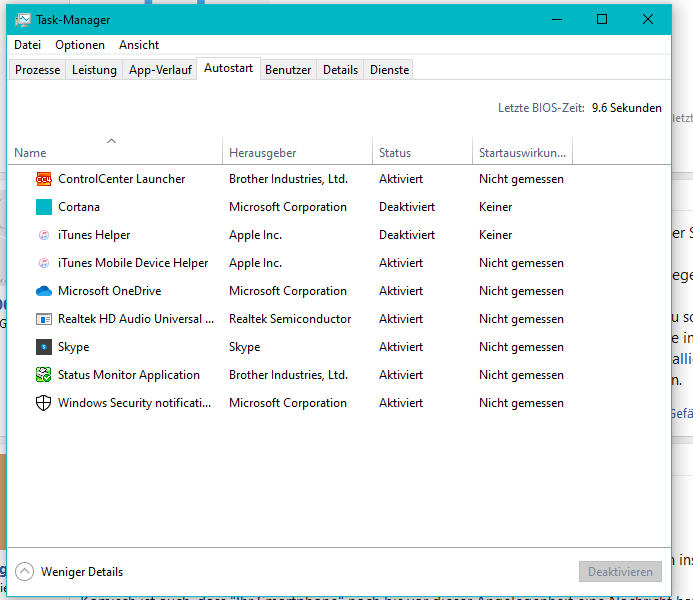
Task: Select the Skype entry name
Action: click(x=73, y=347)
